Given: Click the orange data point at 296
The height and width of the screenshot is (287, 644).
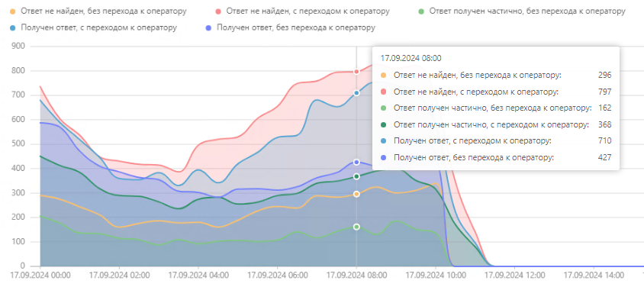Looking at the screenshot, I should pyautogui.click(x=356, y=194).
